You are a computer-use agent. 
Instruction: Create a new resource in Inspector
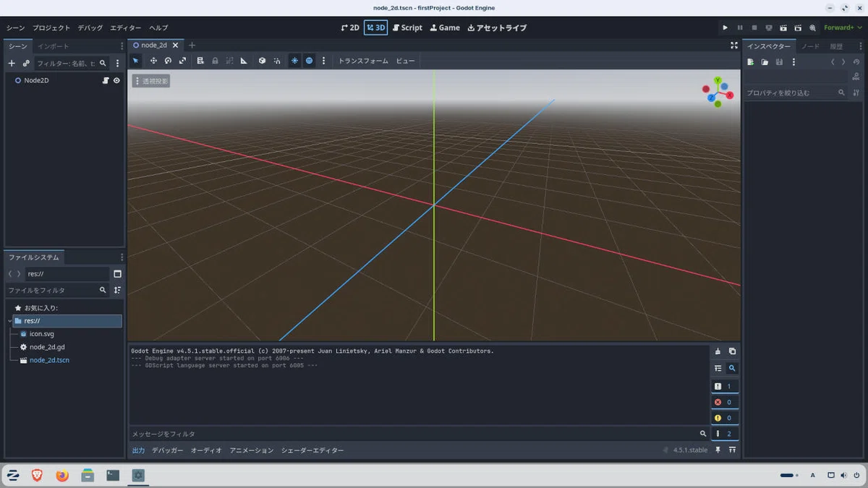[x=751, y=62]
